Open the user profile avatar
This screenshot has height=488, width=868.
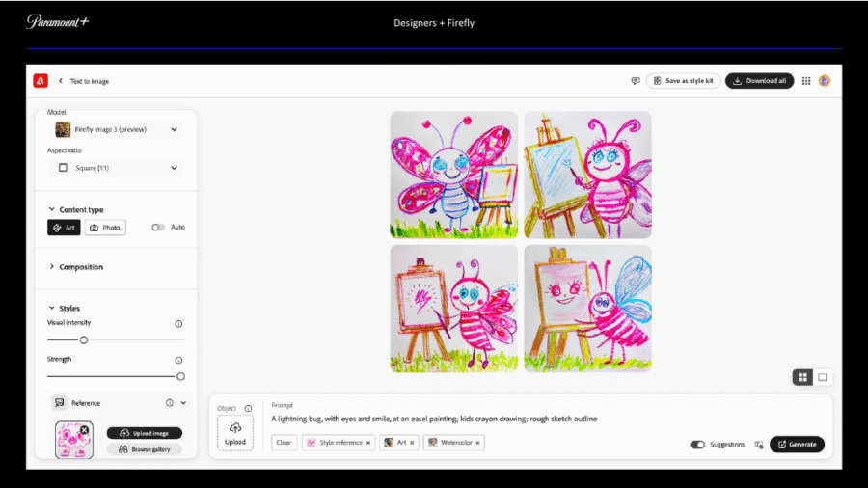click(x=825, y=81)
